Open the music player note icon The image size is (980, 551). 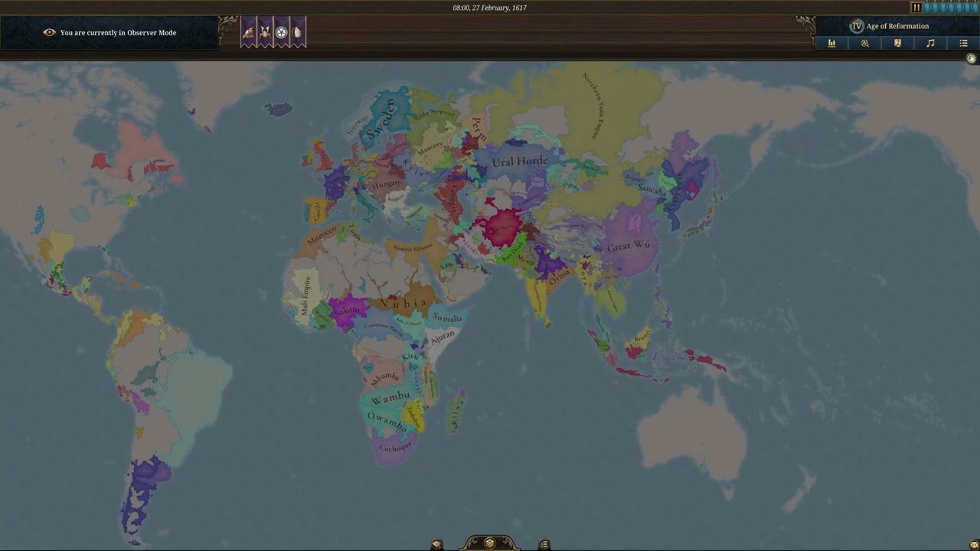[x=930, y=43]
